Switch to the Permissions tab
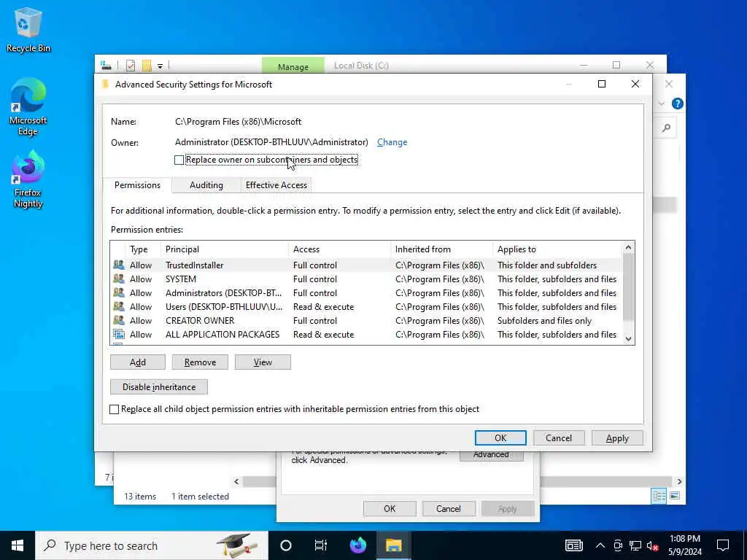 point(137,184)
